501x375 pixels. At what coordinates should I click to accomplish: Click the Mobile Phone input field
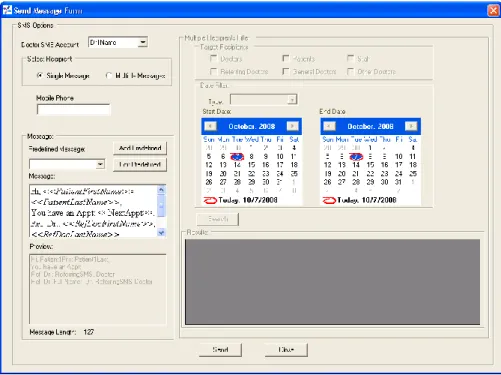pyautogui.click(x=74, y=110)
